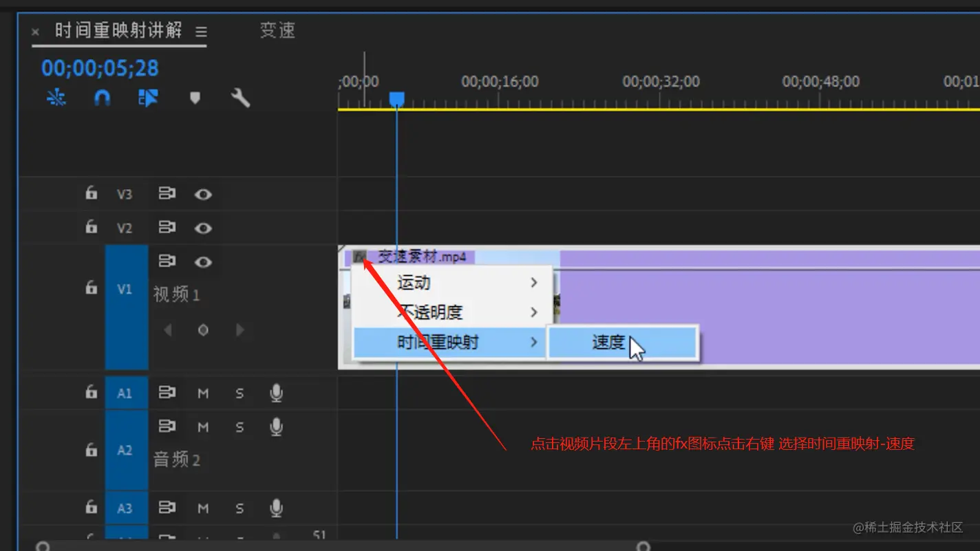The height and width of the screenshot is (551, 980).
Task: Toggle the lock for track V1
Action: pyautogui.click(x=92, y=288)
